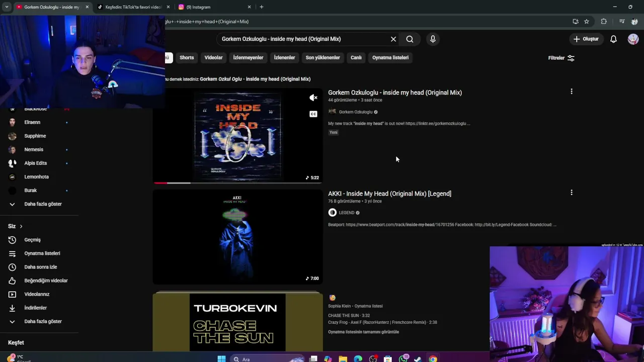Open Chrome profile avatar
This screenshot has width=644, height=362.
point(634,21)
